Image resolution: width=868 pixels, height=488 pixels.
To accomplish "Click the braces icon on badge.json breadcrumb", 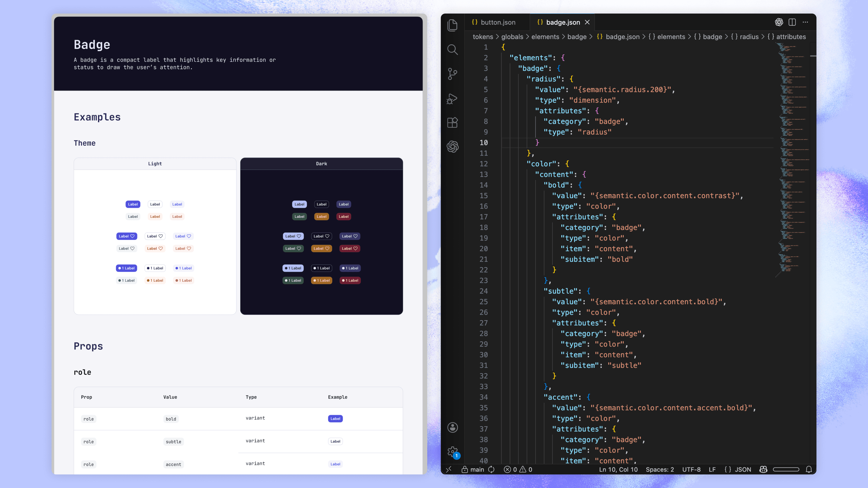I will (599, 37).
